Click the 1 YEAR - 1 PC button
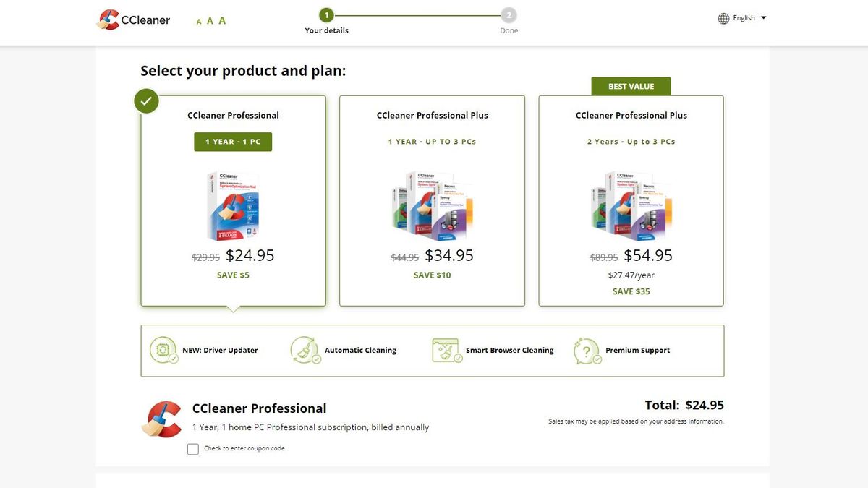The height and width of the screenshot is (488, 868). point(233,142)
